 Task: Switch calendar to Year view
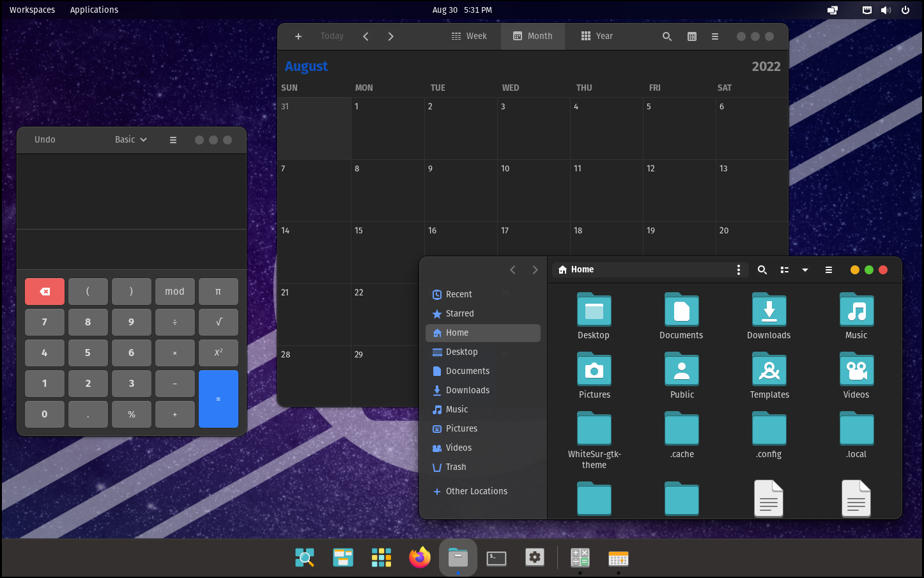click(597, 36)
